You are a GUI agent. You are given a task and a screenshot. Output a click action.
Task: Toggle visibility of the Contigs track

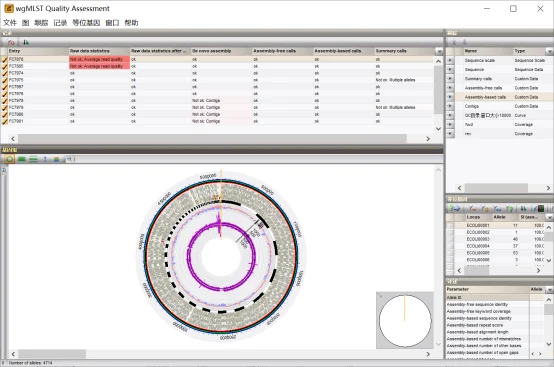[x=450, y=106]
